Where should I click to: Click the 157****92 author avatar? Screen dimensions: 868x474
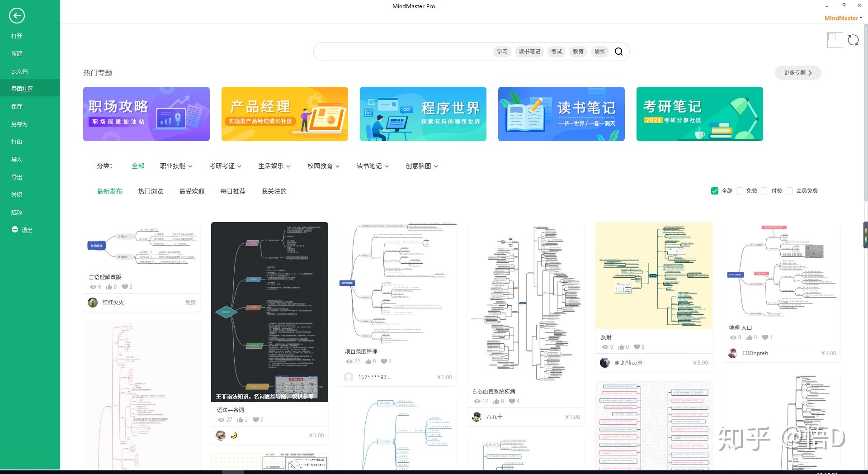click(x=349, y=377)
